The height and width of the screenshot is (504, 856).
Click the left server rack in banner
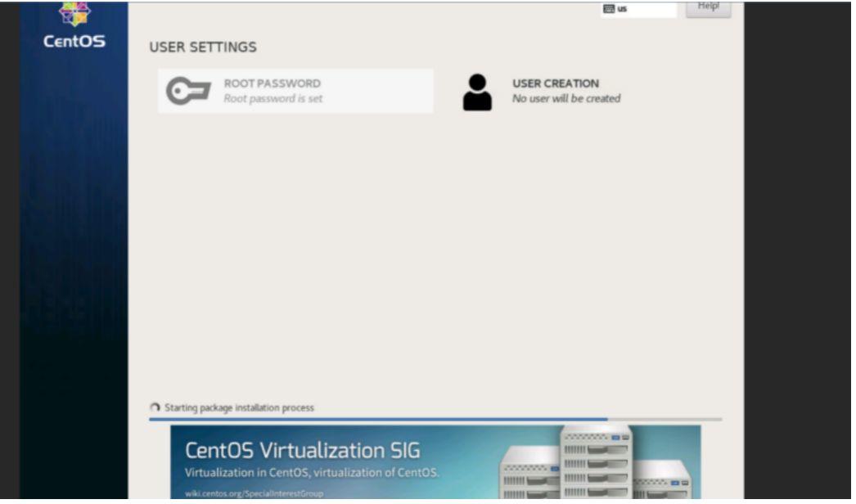coord(529,479)
